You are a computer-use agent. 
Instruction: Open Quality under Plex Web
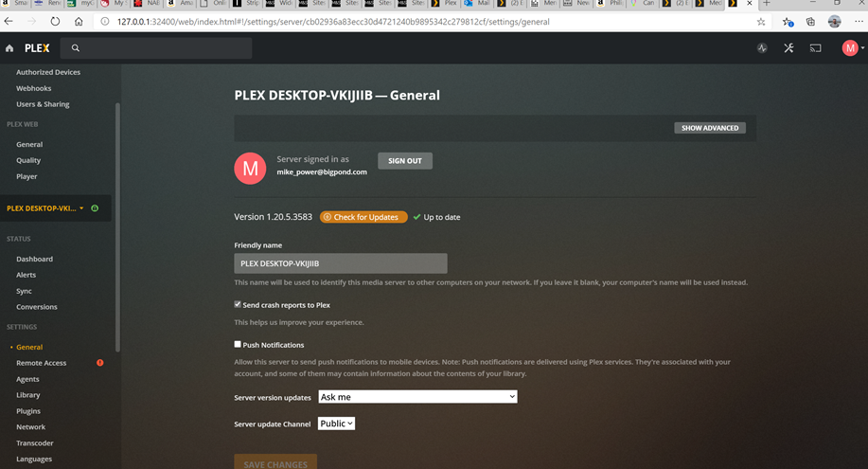[28, 160]
